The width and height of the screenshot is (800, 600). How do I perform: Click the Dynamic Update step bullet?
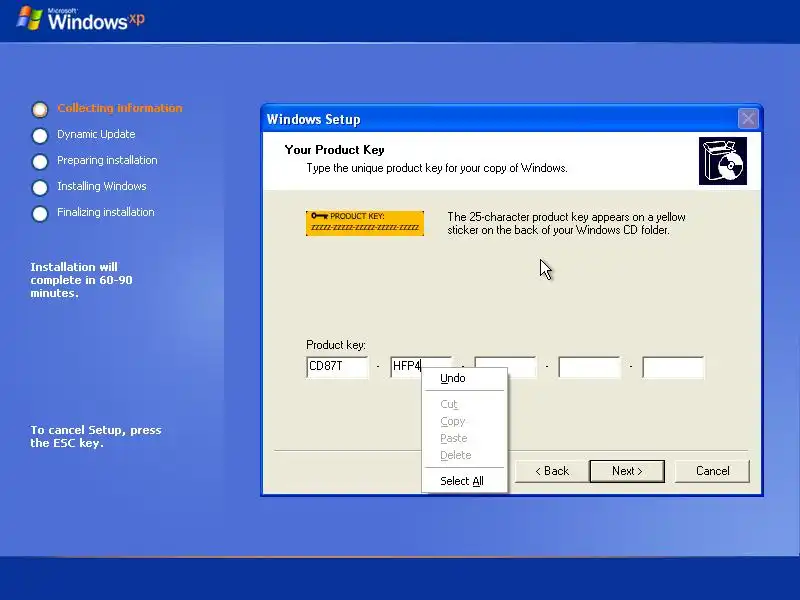pyautogui.click(x=40, y=136)
